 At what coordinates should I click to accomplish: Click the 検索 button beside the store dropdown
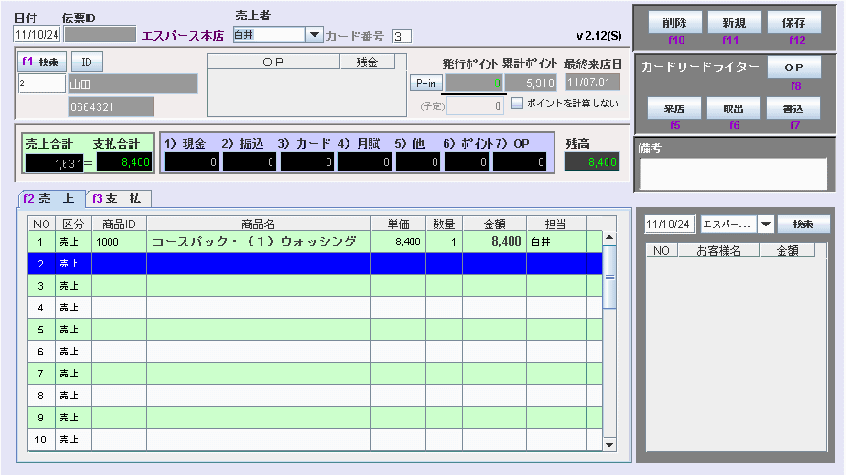click(803, 224)
